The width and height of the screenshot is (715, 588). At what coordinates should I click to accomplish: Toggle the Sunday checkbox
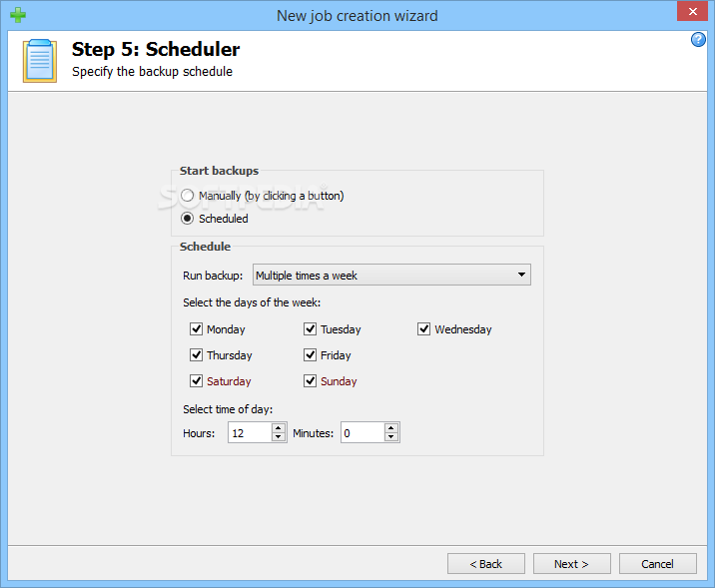tap(311, 381)
